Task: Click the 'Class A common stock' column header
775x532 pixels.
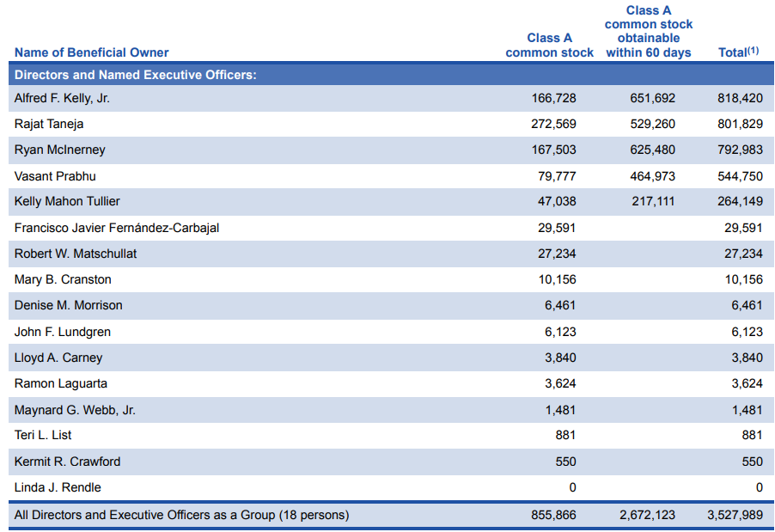Action: tap(549, 45)
